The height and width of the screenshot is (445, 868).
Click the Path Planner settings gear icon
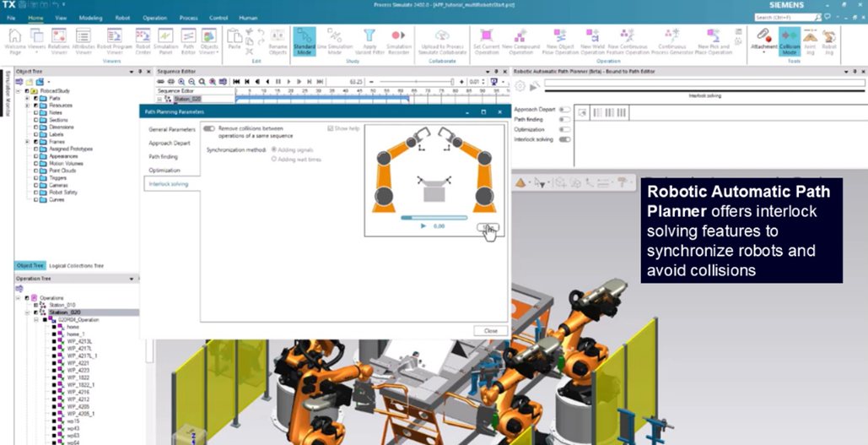pyautogui.click(x=520, y=86)
